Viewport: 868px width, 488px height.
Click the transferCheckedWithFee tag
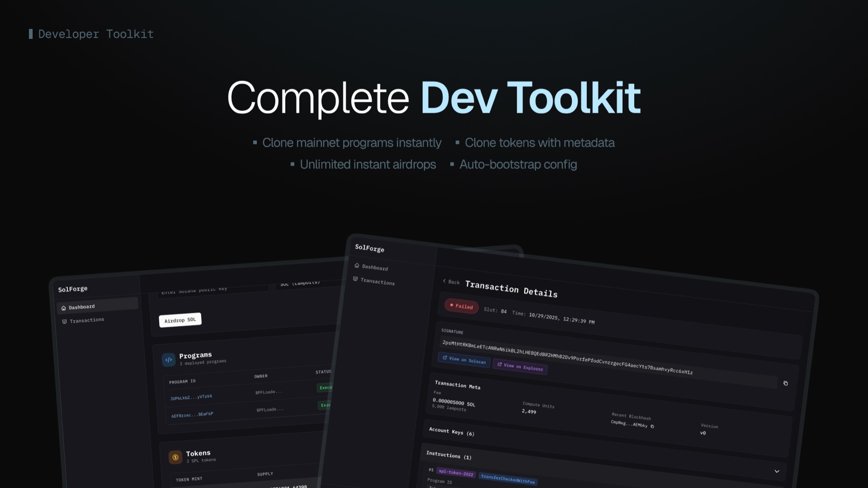(x=508, y=478)
